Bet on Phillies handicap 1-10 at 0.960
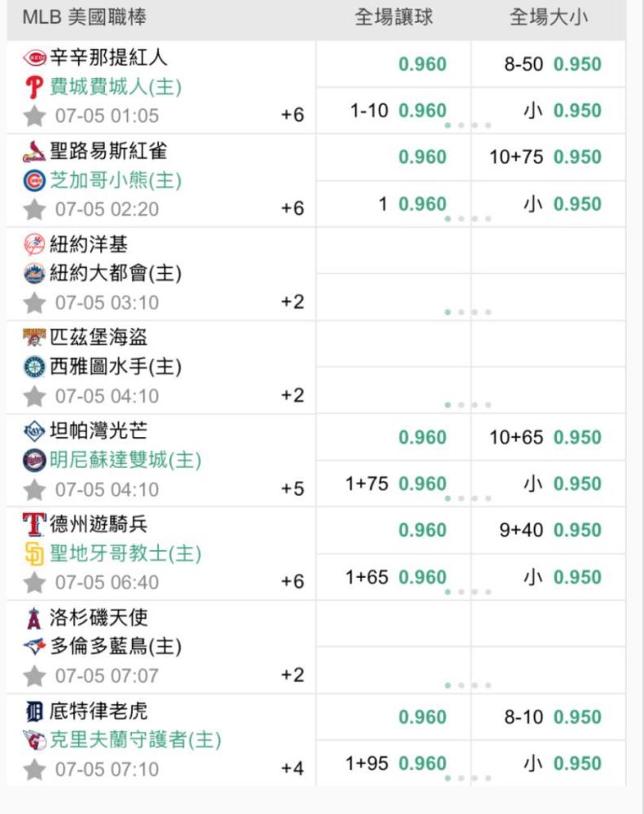 coord(393,111)
